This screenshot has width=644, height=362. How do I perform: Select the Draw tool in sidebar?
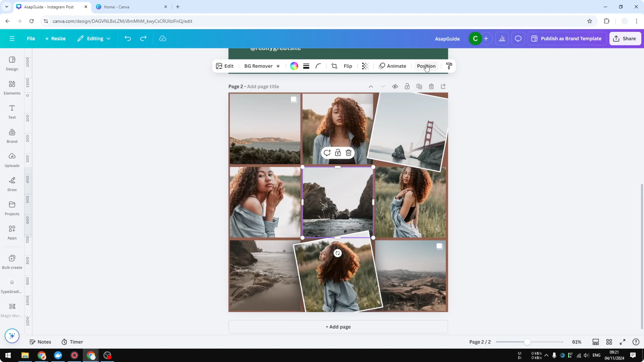(x=12, y=184)
